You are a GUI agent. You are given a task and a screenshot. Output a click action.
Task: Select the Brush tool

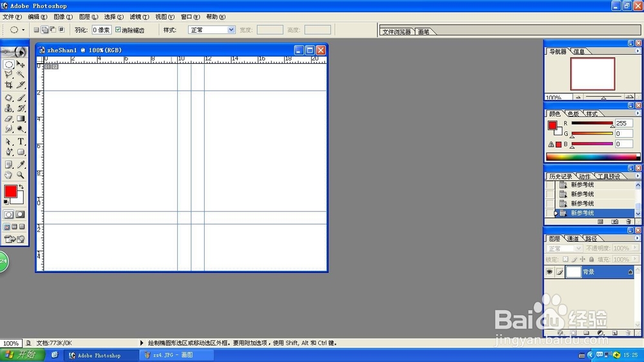pyautogui.click(x=21, y=98)
